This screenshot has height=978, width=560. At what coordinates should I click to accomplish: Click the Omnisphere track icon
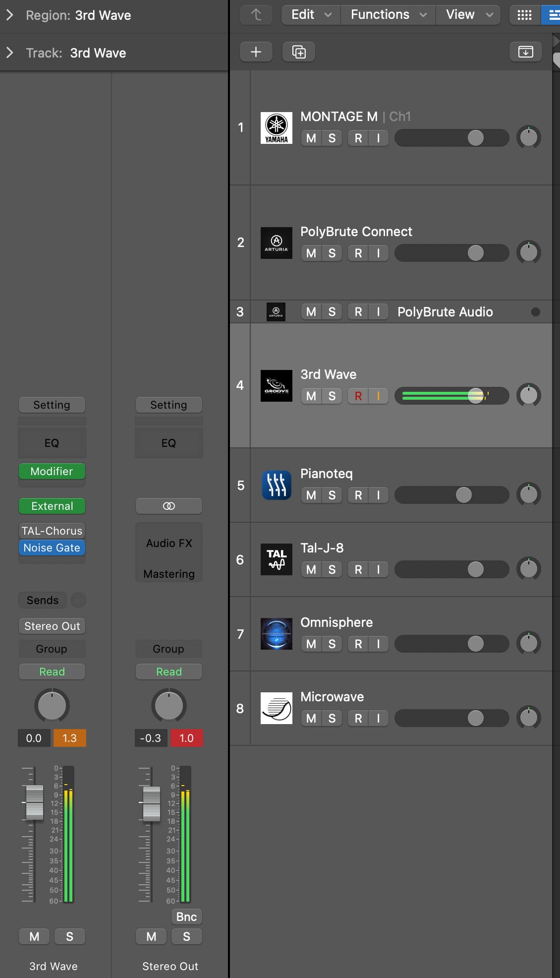tap(277, 634)
